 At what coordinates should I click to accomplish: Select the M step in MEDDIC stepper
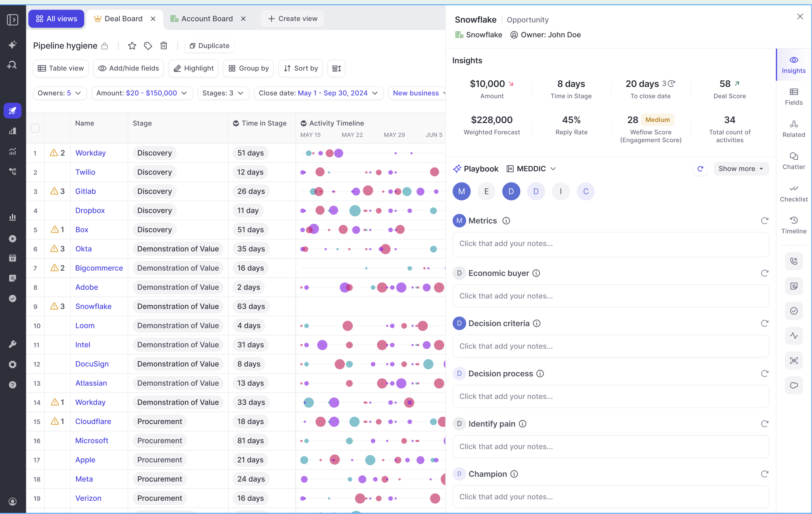[461, 191]
